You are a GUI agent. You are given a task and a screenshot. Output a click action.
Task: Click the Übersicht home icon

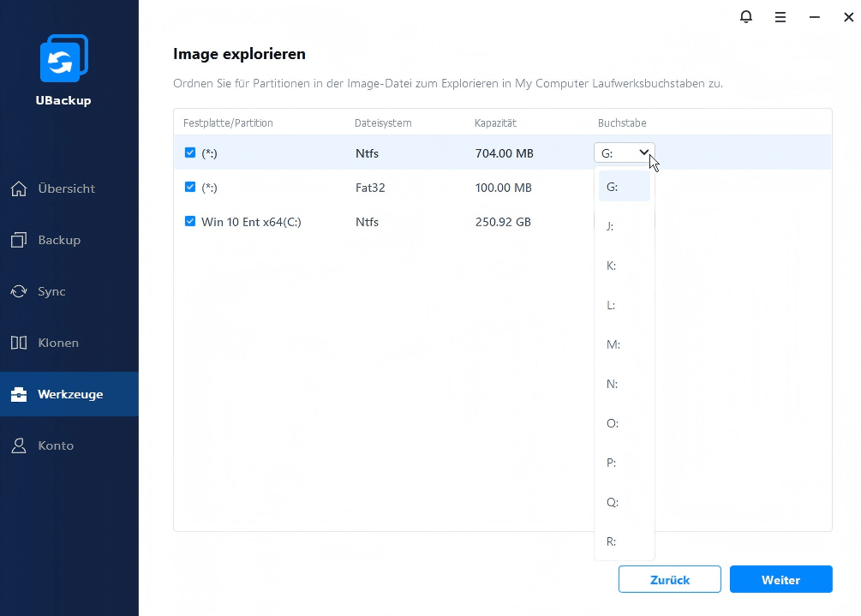click(19, 188)
